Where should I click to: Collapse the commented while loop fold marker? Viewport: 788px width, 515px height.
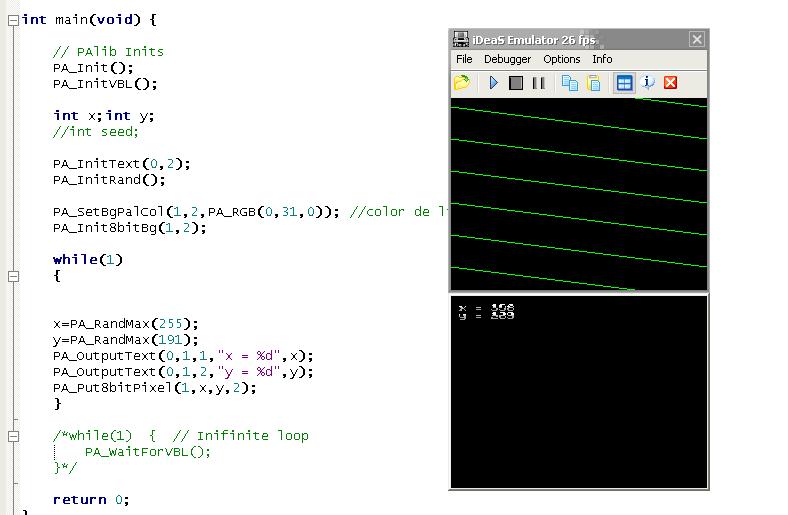[x=13, y=436]
